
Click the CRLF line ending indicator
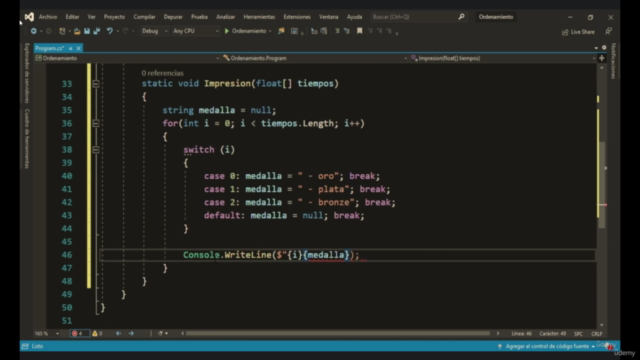pyautogui.click(x=597, y=333)
